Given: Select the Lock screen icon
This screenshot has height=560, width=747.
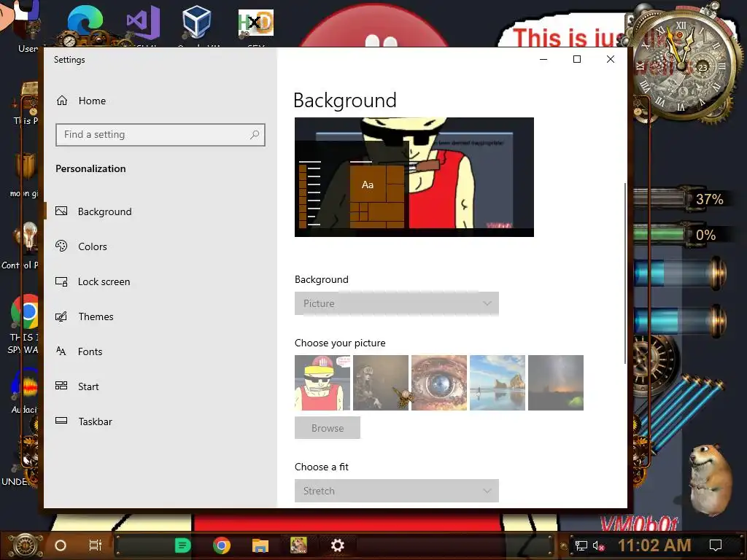Looking at the screenshot, I should click(61, 281).
